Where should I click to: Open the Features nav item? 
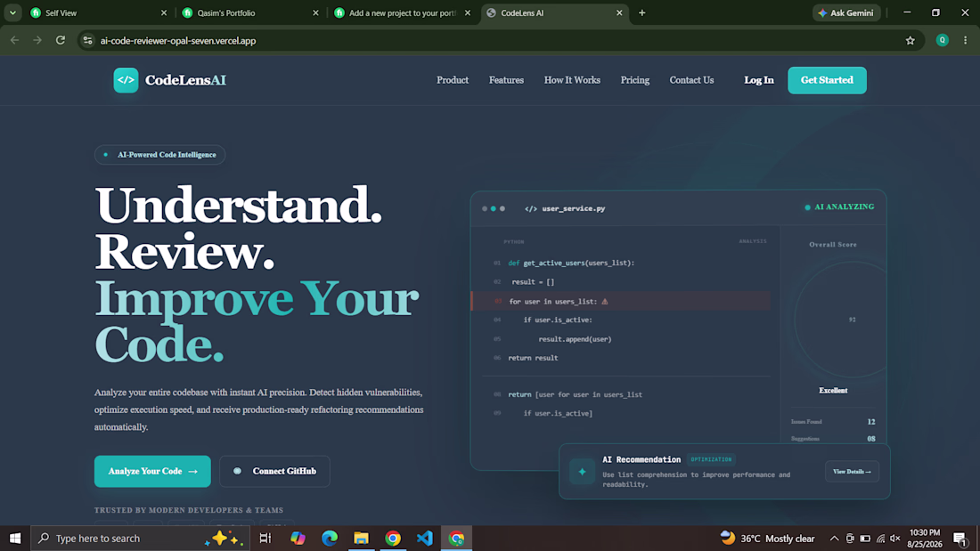pos(506,80)
